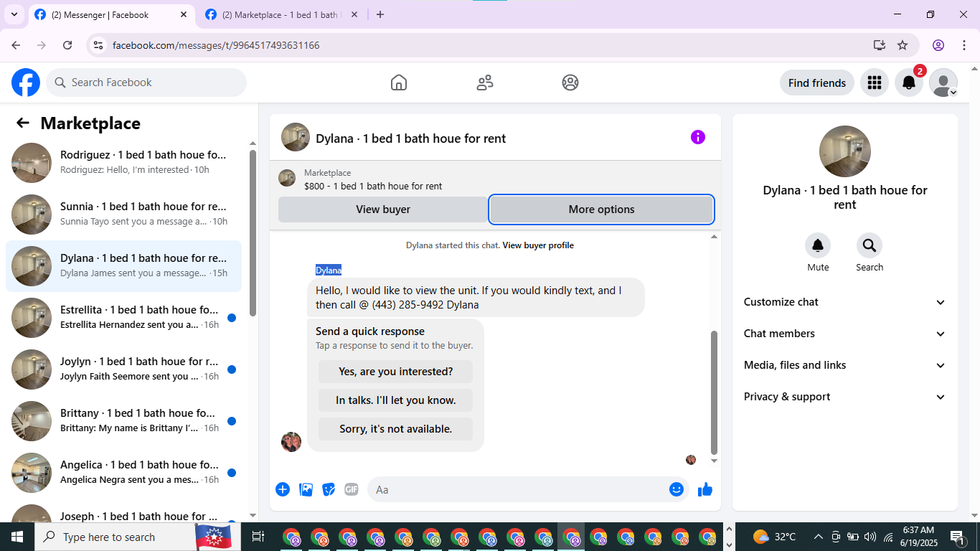View site information icon in address bar
This screenshot has width=980, height=551.
pyautogui.click(x=99, y=45)
